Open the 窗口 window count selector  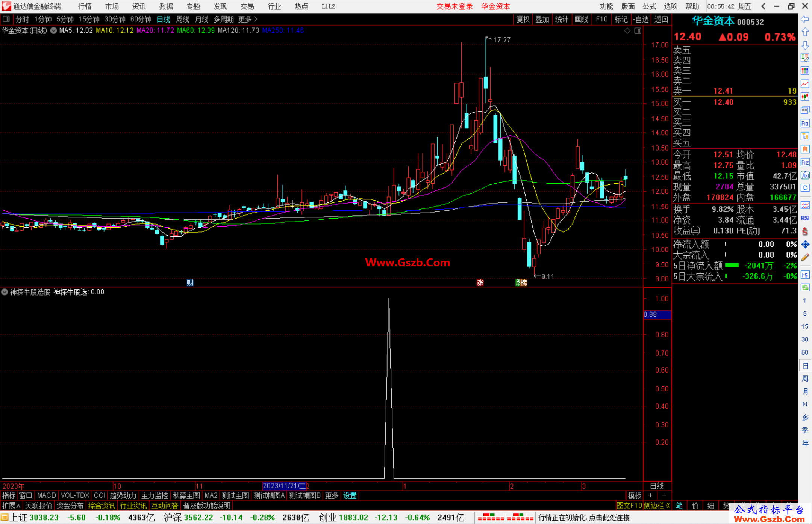tap(26, 495)
